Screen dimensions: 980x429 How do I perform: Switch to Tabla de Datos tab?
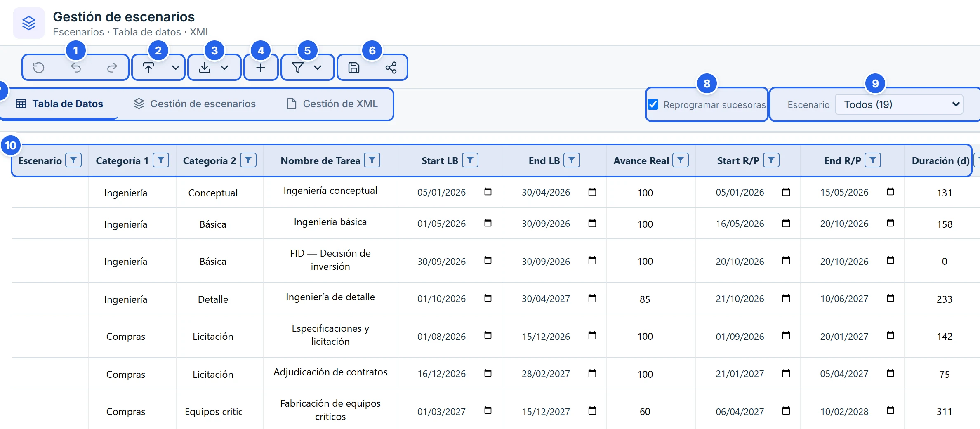(59, 104)
